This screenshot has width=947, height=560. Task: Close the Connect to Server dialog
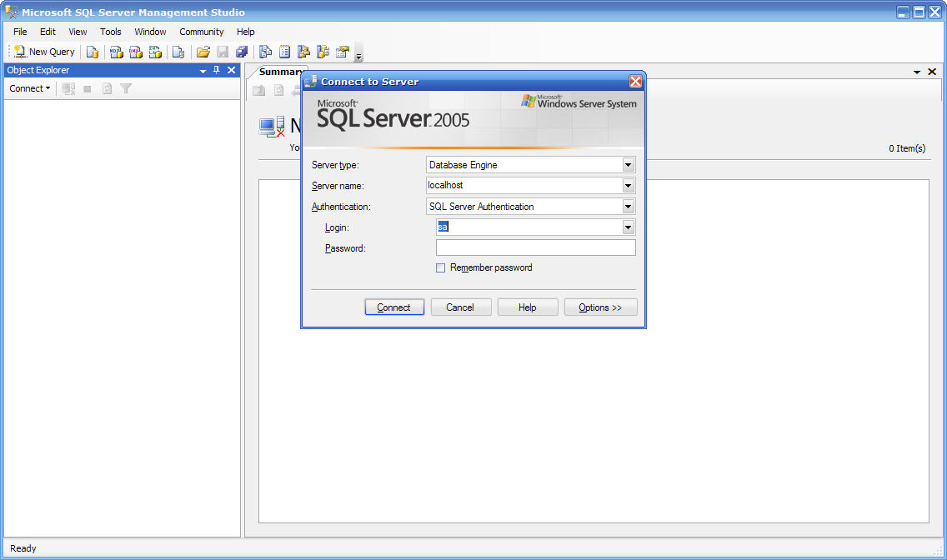coord(635,81)
